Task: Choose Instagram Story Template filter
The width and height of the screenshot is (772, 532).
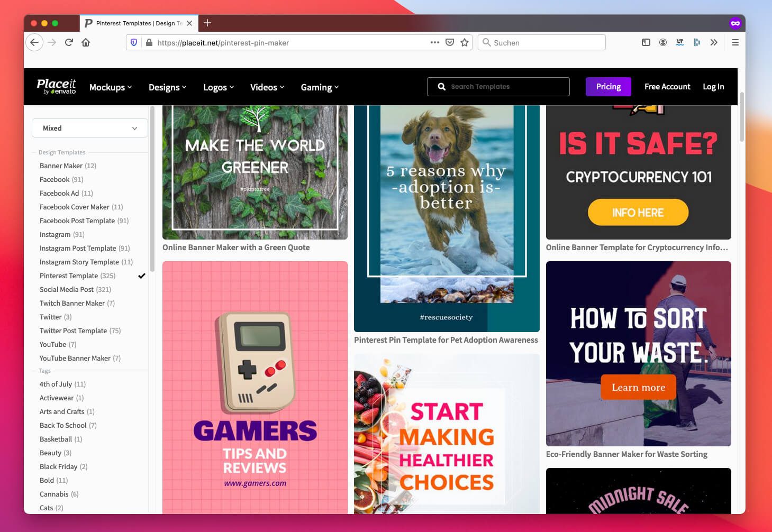Action: [86, 262]
